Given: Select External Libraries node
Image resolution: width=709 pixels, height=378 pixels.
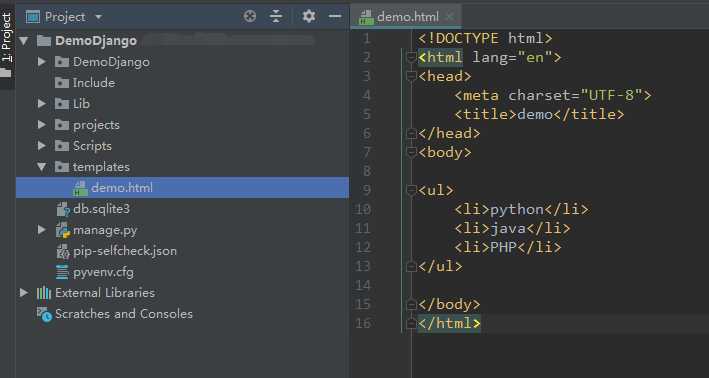Looking at the screenshot, I should click(x=182, y=293).
